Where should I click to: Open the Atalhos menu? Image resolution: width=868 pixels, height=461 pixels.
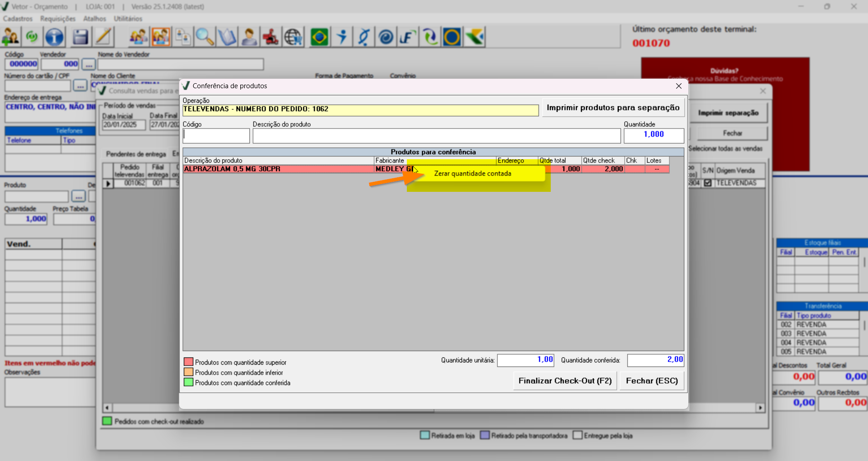[x=95, y=19]
